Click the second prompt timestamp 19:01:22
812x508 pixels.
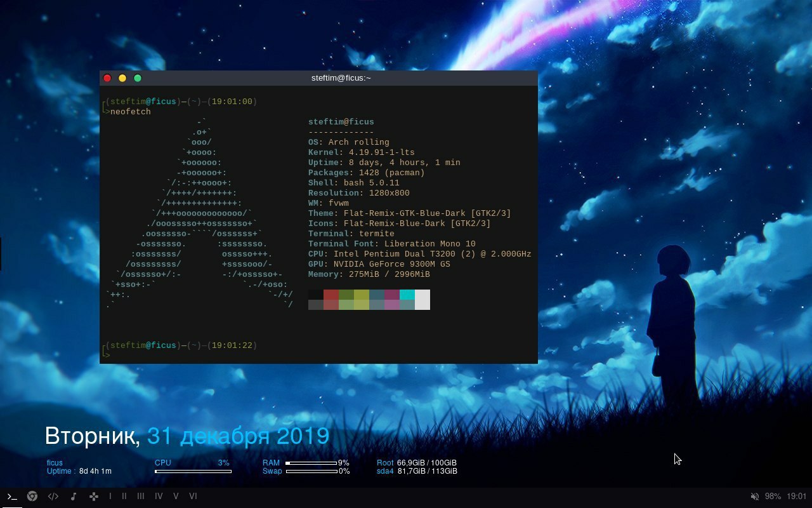(x=232, y=345)
